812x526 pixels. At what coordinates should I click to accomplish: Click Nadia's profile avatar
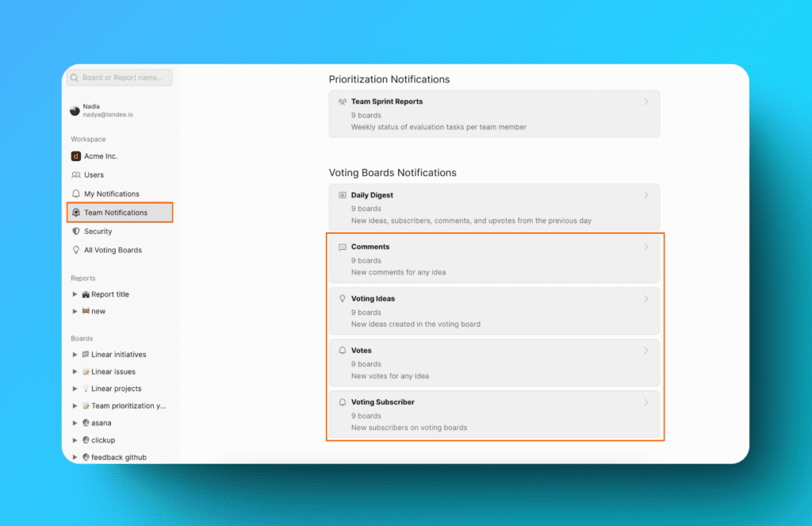click(75, 110)
